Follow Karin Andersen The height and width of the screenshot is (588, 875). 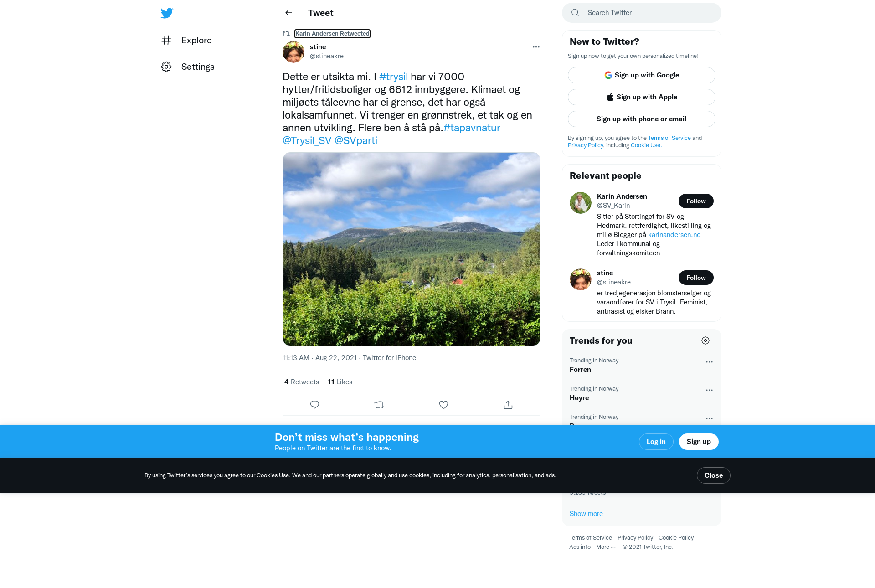coord(696,201)
